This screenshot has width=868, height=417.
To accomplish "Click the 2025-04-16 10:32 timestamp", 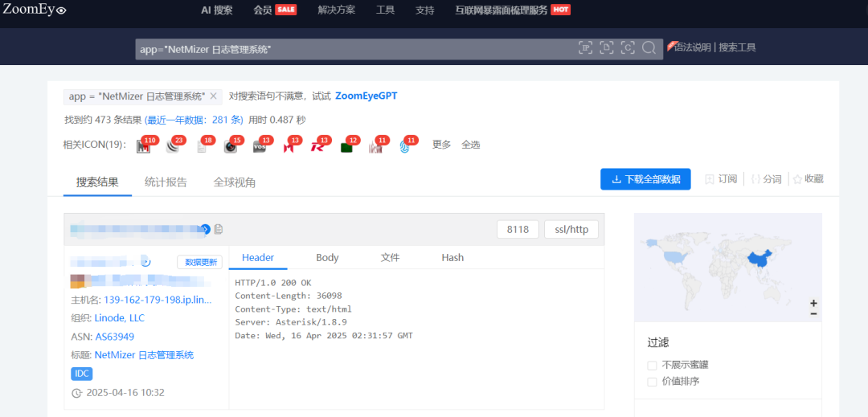I will [125, 393].
